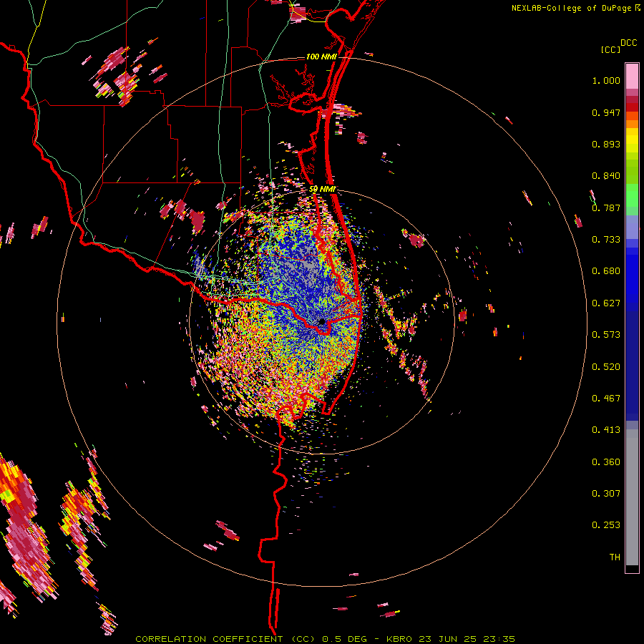Click the 0.253 scale label
Viewport: 644px width, 644px height.
[x=606, y=525]
